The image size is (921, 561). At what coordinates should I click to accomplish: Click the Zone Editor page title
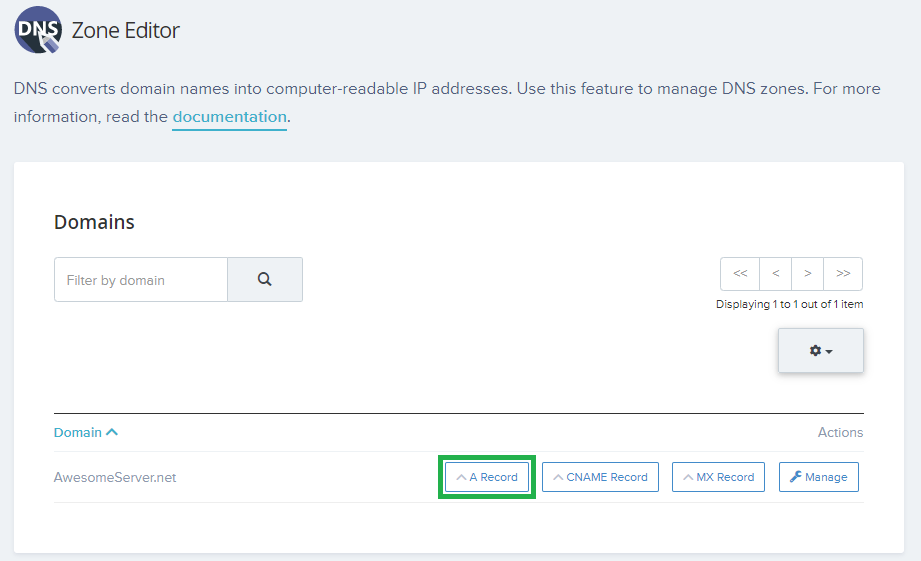[126, 30]
